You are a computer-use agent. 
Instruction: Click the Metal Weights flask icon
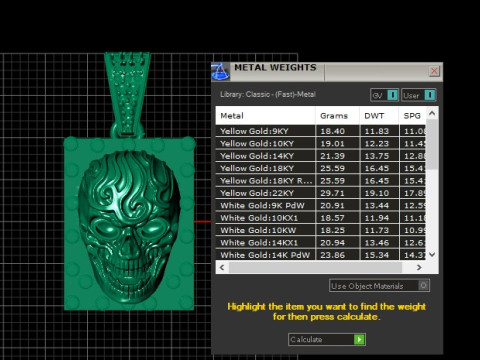click(221, 71)
